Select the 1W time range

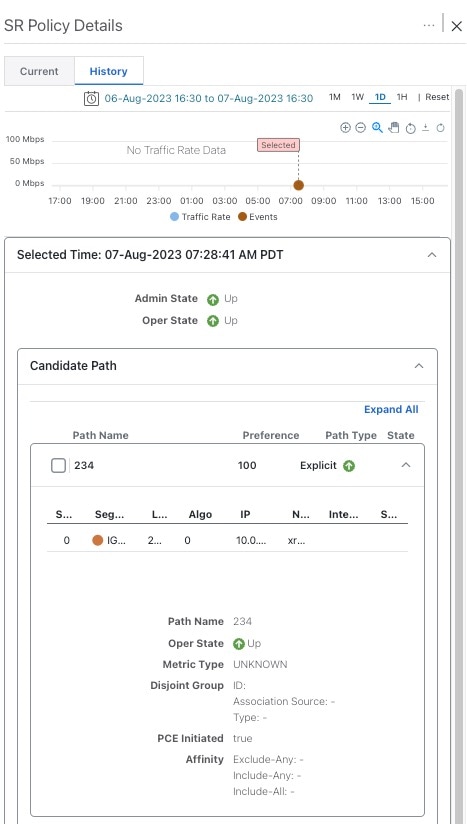tap(357, 97)
